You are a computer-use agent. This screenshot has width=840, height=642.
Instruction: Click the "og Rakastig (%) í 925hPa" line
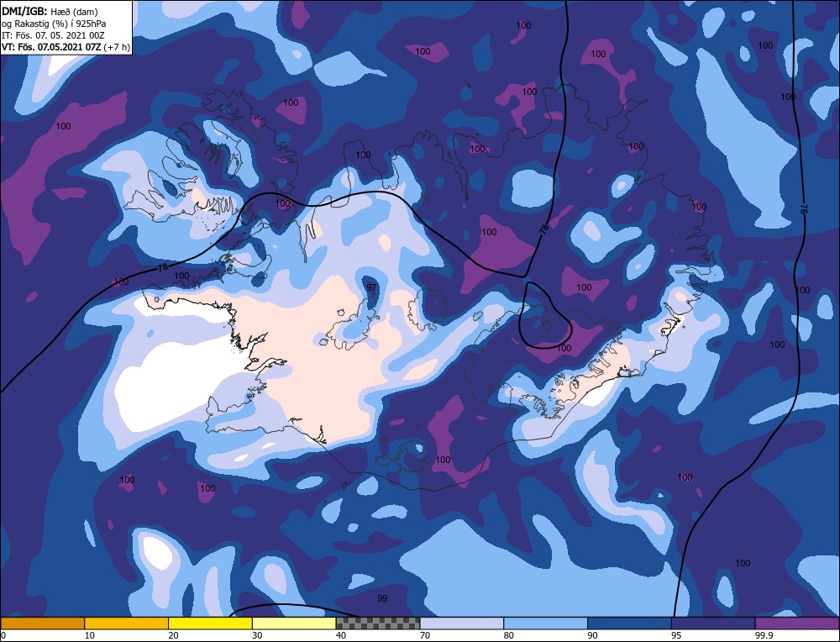pyautogui.click(x=54, y=24)
